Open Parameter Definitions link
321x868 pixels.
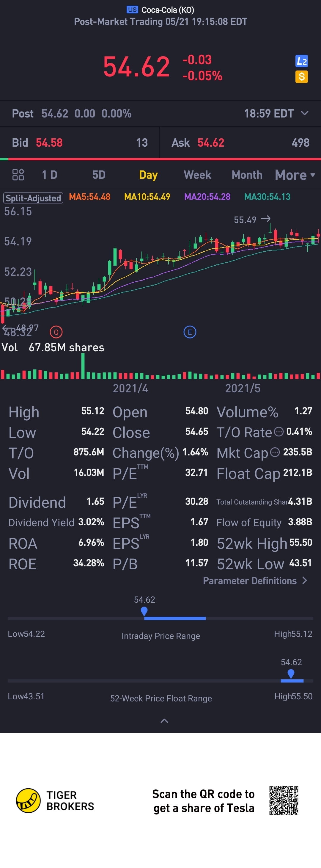(255, 581)
